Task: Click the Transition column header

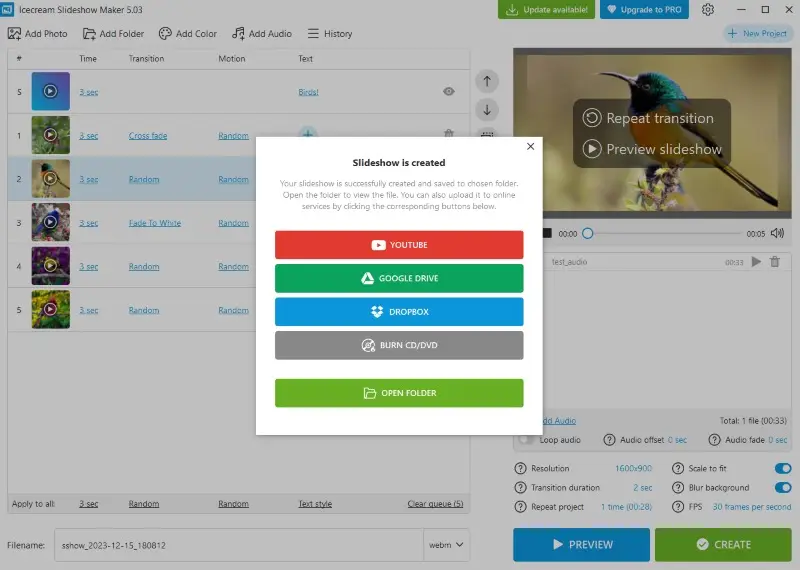Action: click(146, 59)
